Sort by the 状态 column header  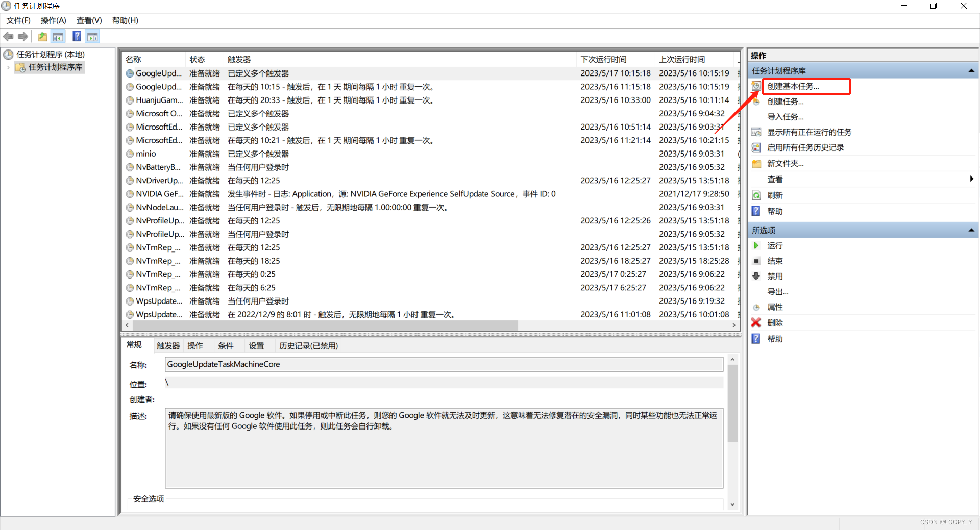[205, 60]
